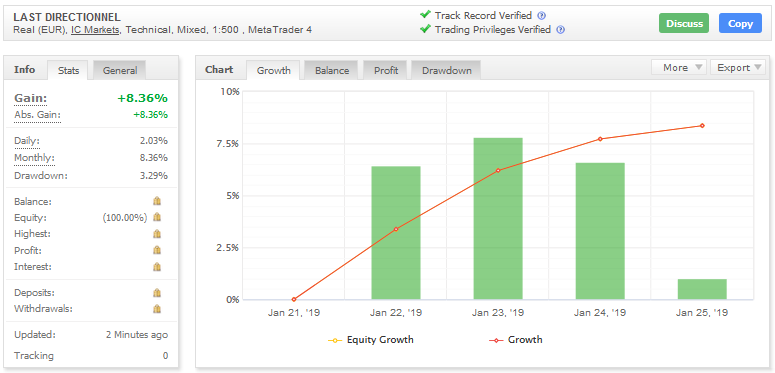This screenshot has height=373, width=775.
Task: Click the lock icon next to Withdrawals
Action: 157,309
